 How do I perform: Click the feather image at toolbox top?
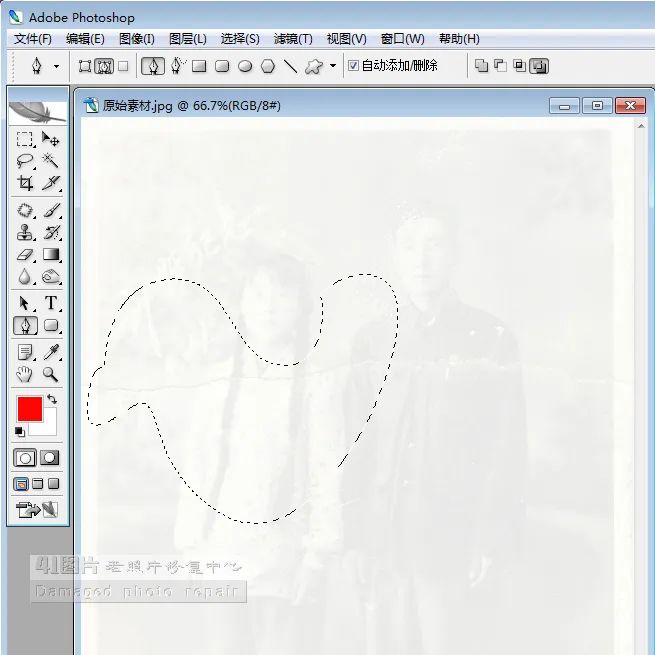pos(38,112)
